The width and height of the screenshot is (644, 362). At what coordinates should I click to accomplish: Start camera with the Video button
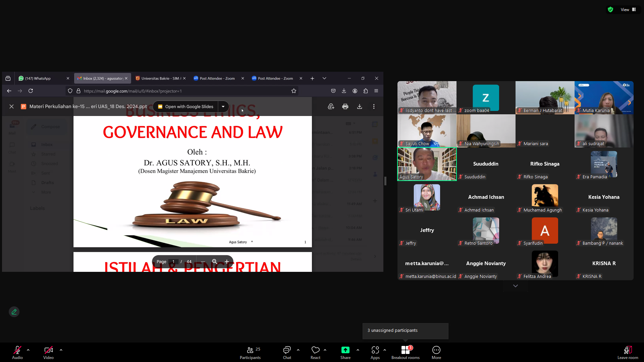[48, 352]
